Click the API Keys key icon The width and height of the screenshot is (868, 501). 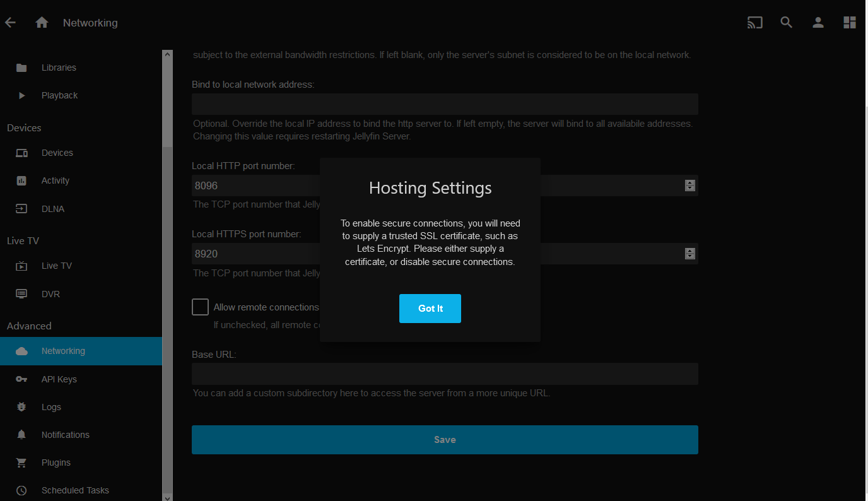click(21, 379)
